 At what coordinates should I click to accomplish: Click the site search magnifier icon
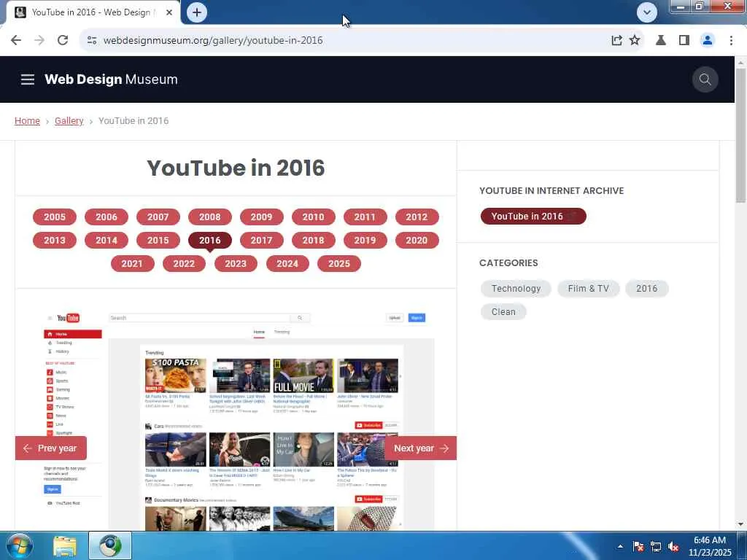tap(705, 79)
